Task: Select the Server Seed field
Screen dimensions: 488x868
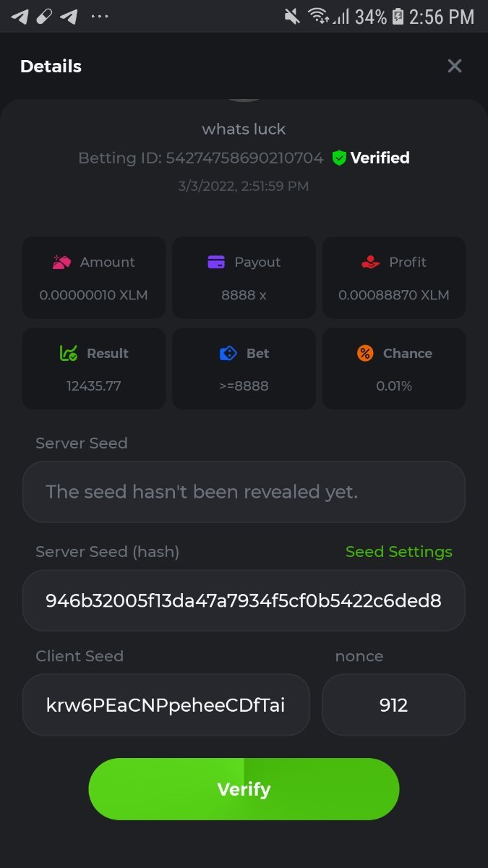Action: point(244,492)
